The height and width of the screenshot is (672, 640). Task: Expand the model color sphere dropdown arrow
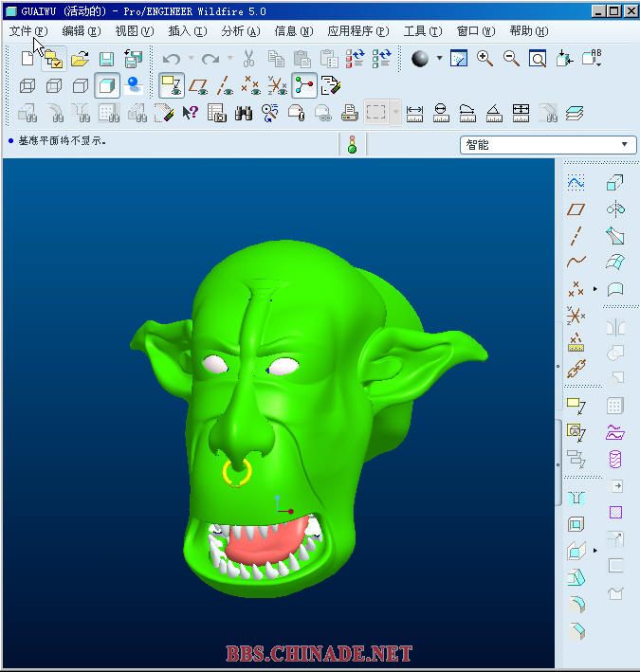click(439, 58)
